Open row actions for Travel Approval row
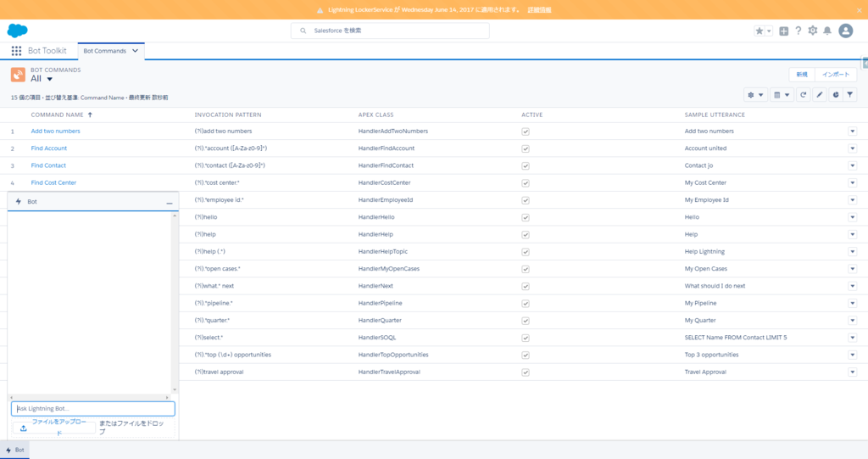 pos(853,372)
